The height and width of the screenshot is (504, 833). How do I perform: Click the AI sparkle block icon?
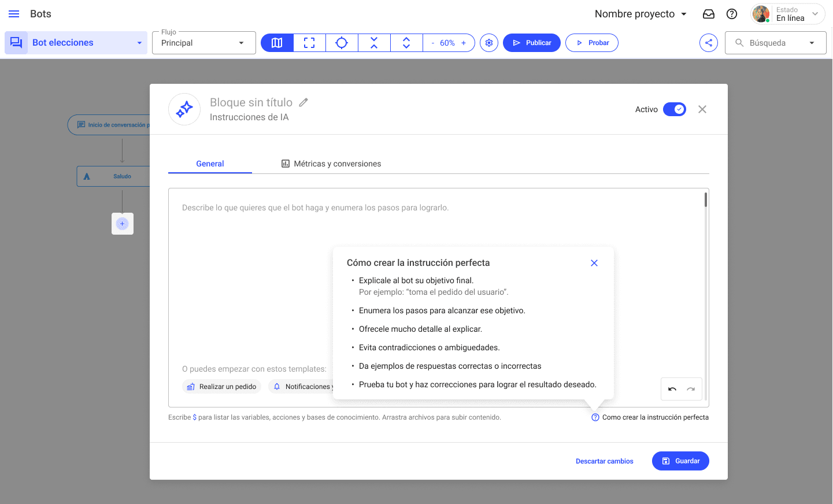click(184, 109)
